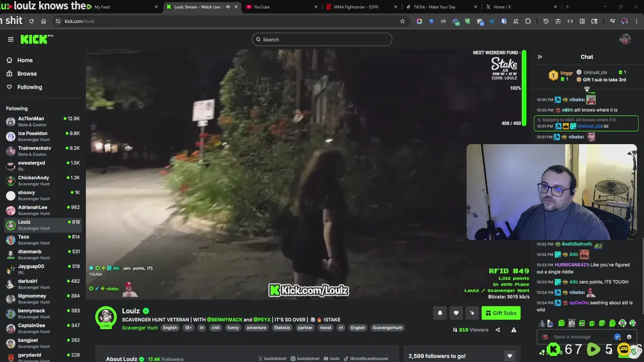Open Loulz channel avatar
The height and width of the screenshot is (362, 644).
click(x=106, y=317)
